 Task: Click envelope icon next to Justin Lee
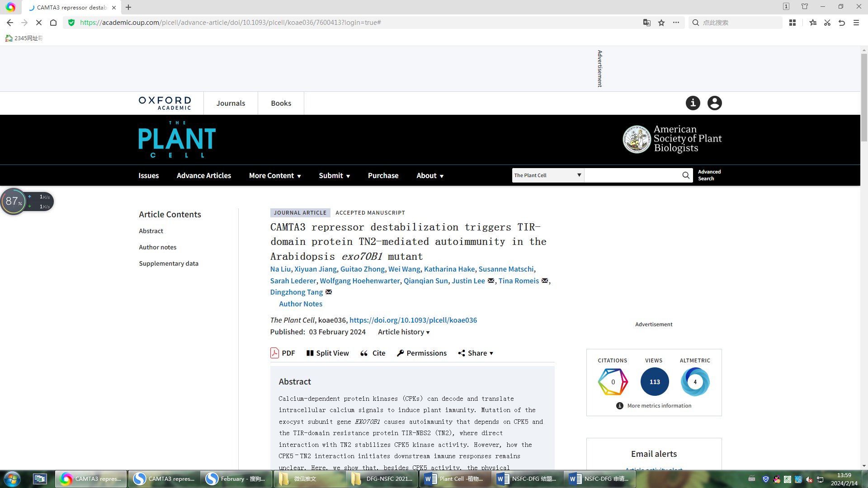click(x=491, y=281)
